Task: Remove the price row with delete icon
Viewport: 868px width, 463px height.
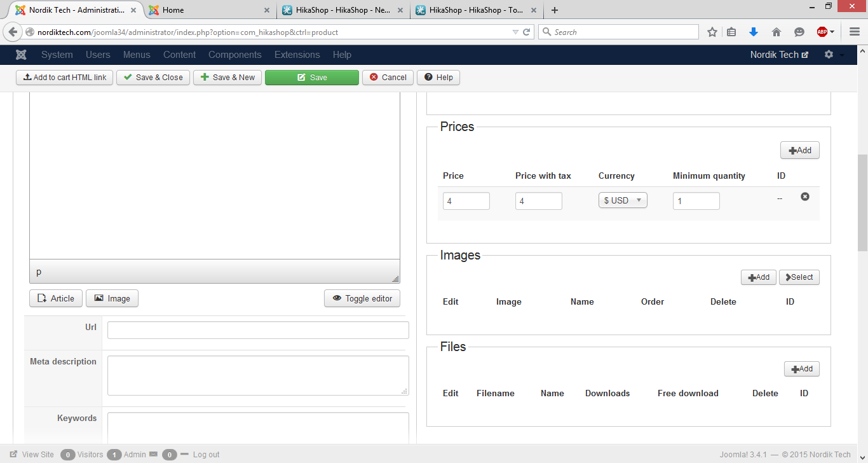Action: coord(805,197)
